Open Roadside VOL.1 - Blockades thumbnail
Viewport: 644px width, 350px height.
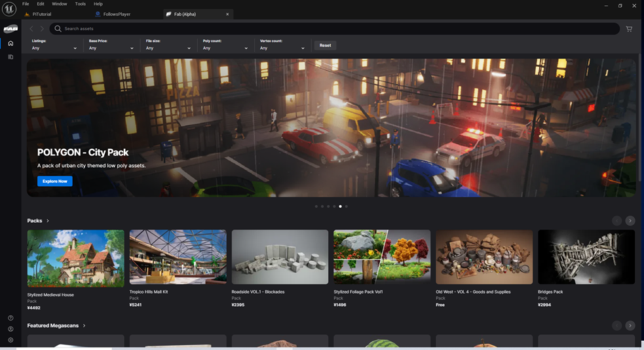point(280,257)
